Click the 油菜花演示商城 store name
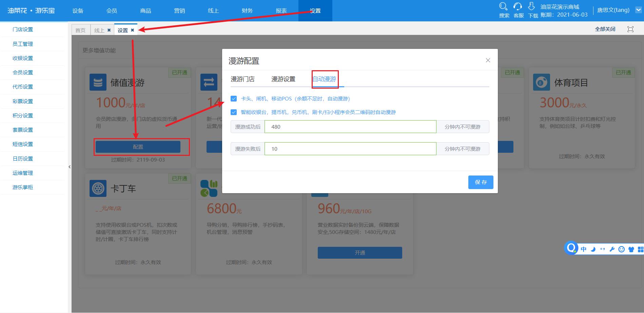 [x=560, y=7]
